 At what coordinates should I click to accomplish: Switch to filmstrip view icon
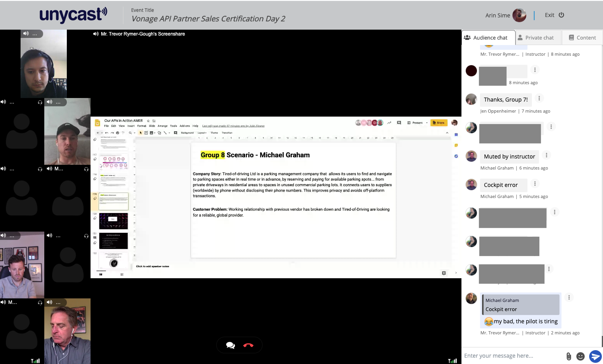(101, 274)
